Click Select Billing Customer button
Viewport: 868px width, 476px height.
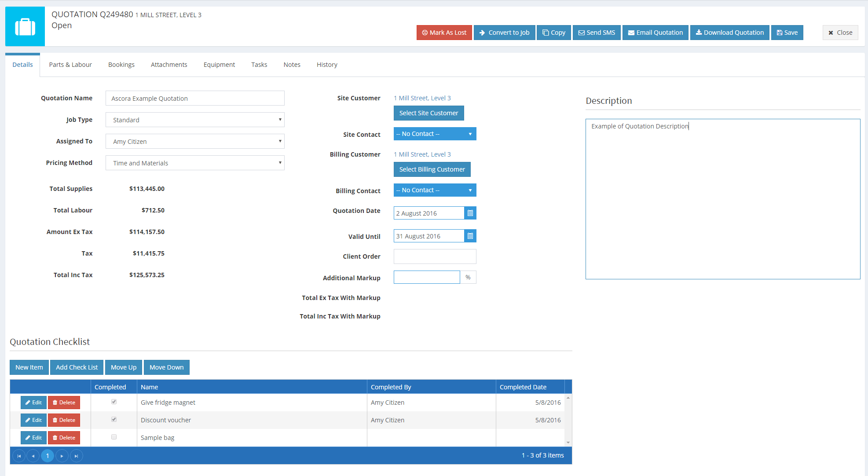[x=432, y=169]
